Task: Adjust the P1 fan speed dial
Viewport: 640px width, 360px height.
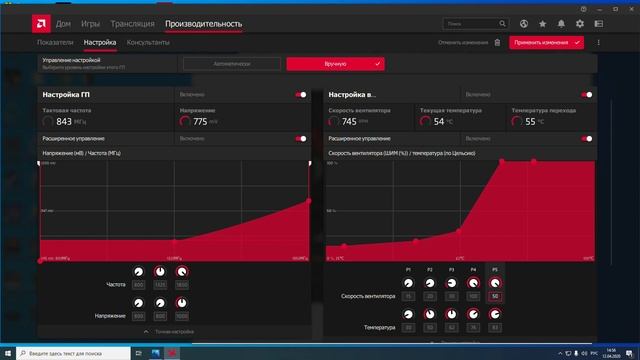Action: [408, 283]
